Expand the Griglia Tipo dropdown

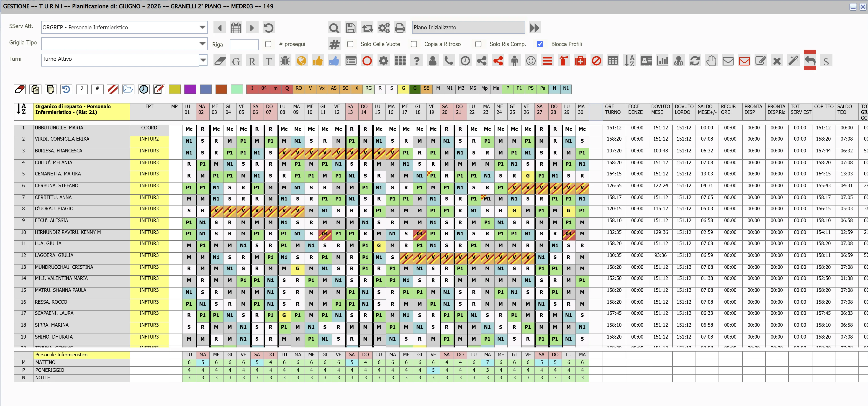[203, 44]
